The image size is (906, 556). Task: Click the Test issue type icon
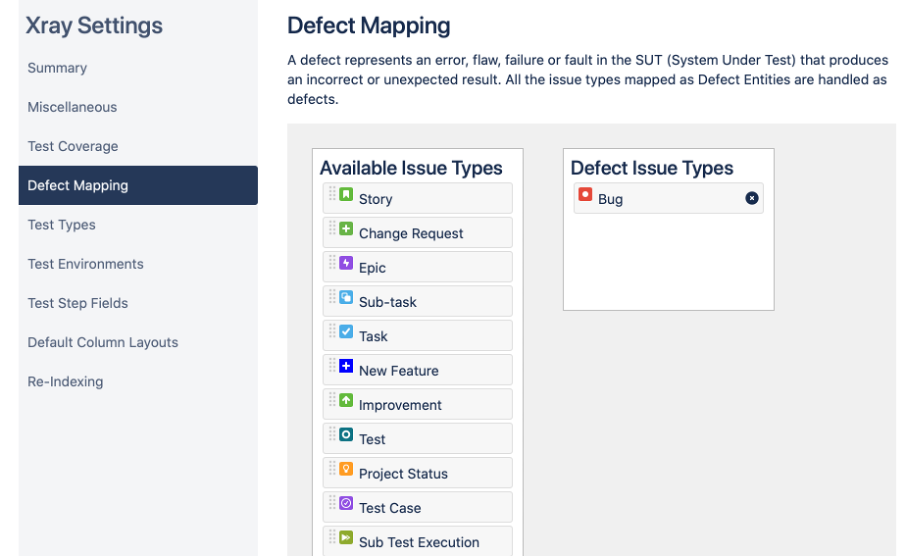346,435
